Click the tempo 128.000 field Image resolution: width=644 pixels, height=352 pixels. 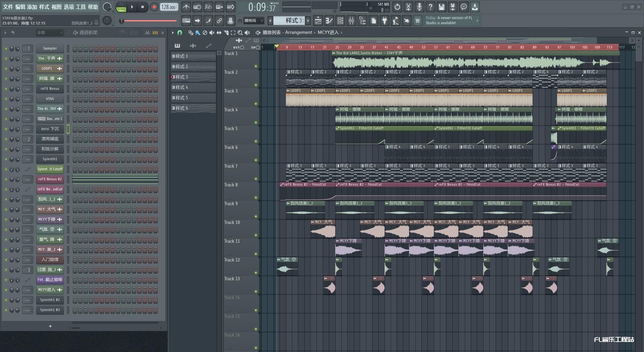tap(169, 7)
